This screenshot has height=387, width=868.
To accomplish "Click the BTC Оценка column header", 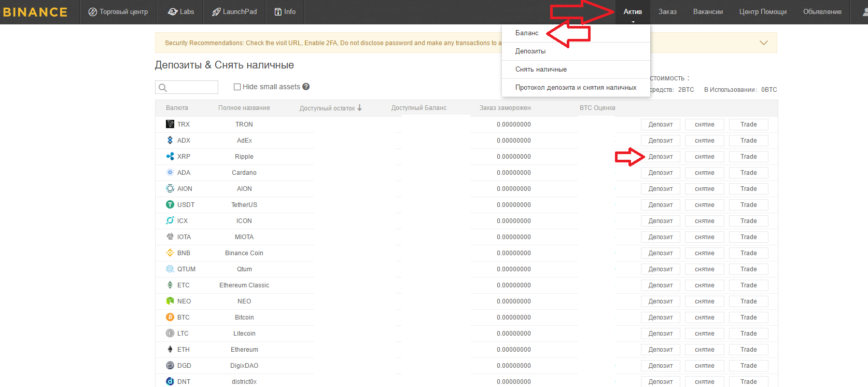I will 597,108.
